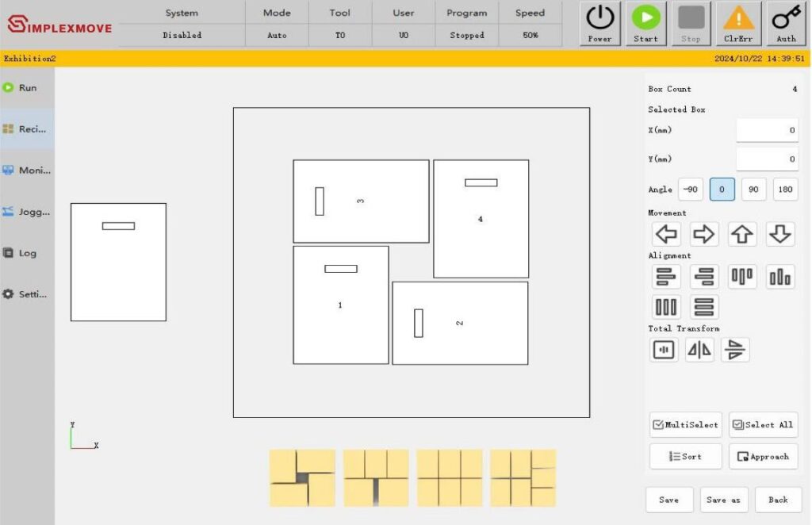Click the Select All checkbox button
The height and width of the screenshot is (525, 812).
pos(763,425)
